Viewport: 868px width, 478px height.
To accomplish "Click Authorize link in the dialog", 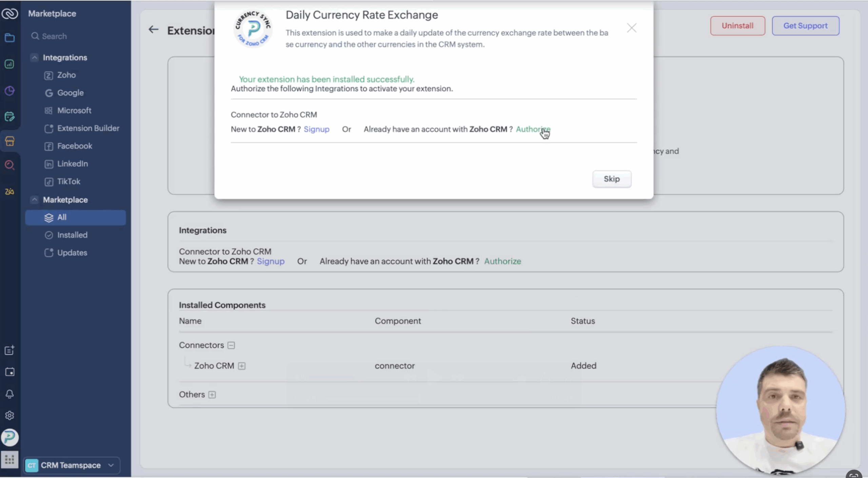I will [x=533, y=129].
